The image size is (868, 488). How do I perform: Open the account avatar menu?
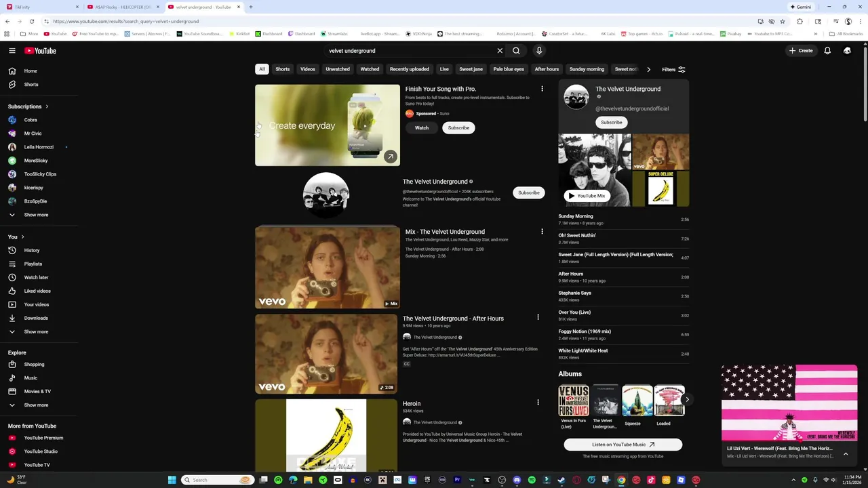tap(847, 51)
